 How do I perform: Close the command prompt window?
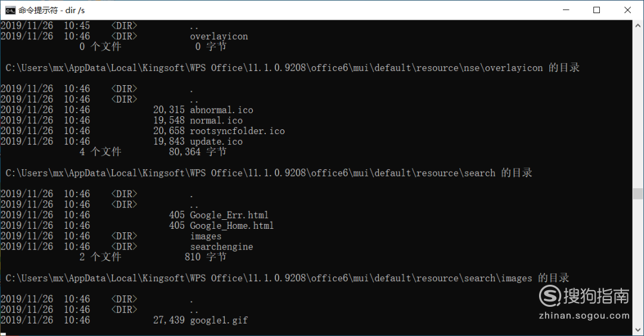click(x=627, y=10)
